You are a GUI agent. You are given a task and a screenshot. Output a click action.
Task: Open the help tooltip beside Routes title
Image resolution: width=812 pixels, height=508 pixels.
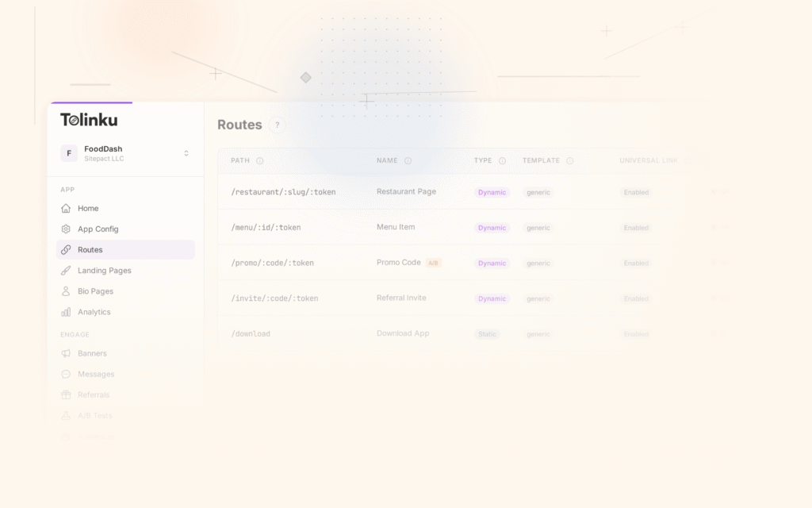[x=277, y=125]
